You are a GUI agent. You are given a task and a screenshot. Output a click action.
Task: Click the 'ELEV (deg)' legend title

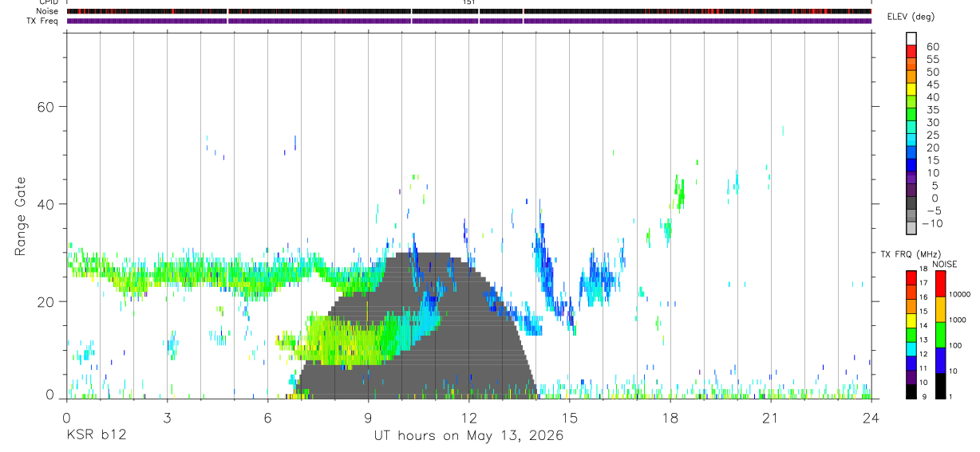[911, 17]
